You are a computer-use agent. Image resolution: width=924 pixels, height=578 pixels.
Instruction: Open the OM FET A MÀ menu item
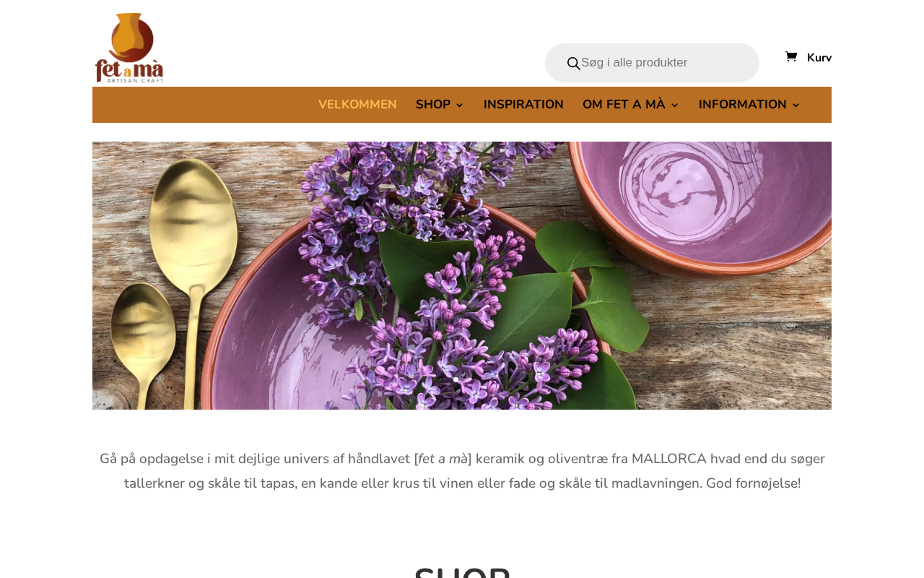point(624,105)
